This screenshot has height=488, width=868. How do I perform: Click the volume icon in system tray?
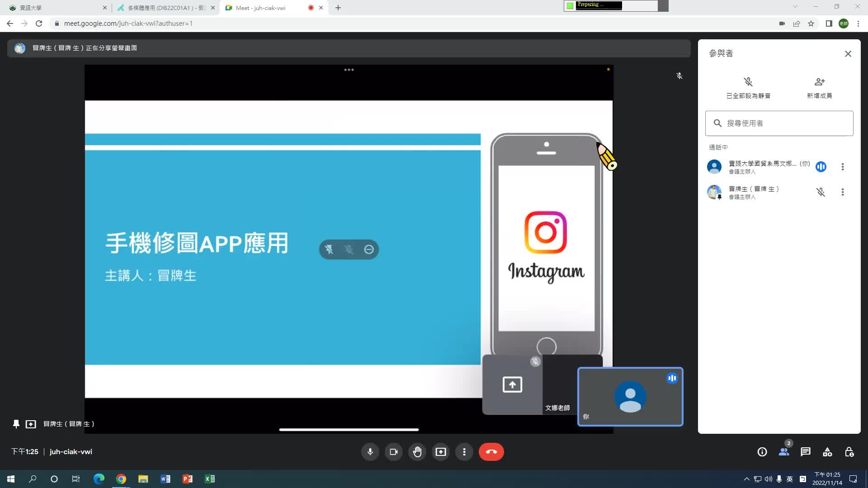(x=768, y=479)
